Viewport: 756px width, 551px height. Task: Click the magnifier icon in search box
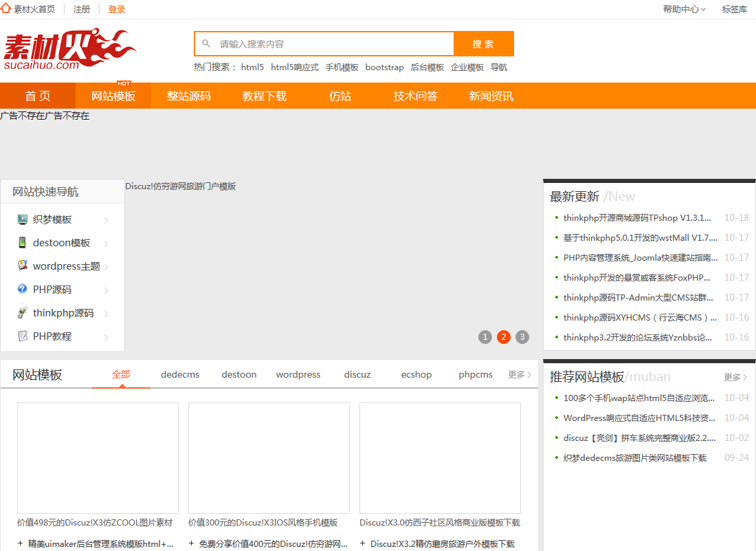tap(206, 44)
